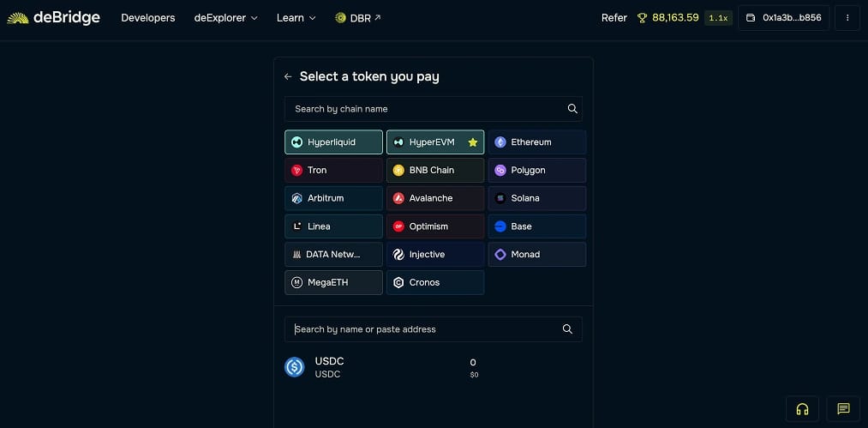Open the DBR external link
The height and width of the screenshot is (428, 868).
pyautogui.click(x=358, y=18)
